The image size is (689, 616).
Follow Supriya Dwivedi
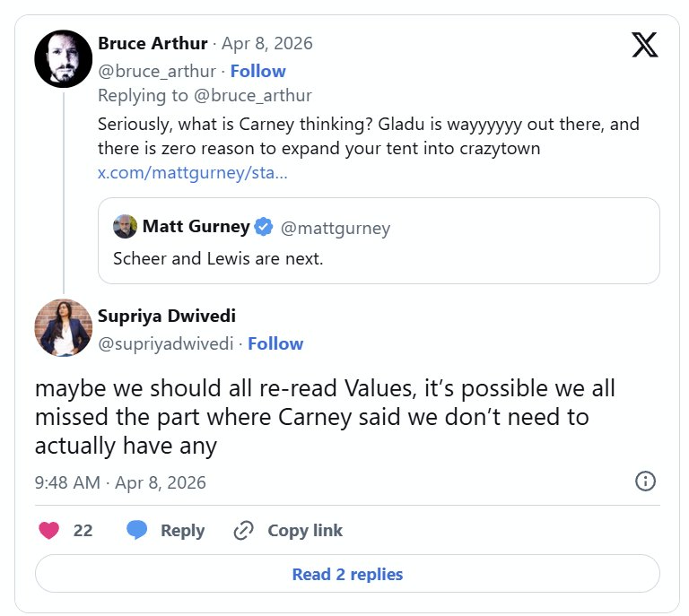point(275,343)
